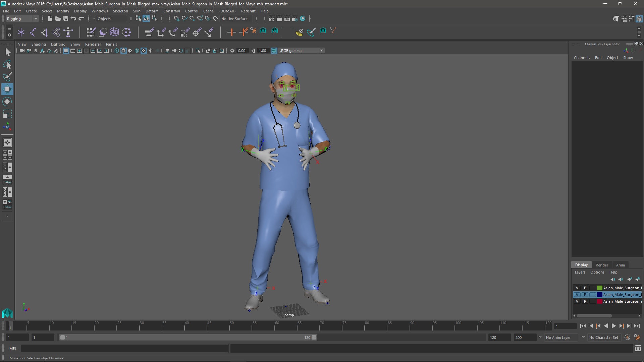Click red color swatch of third layer
644x362 pixels.
[x=599, y=301]
